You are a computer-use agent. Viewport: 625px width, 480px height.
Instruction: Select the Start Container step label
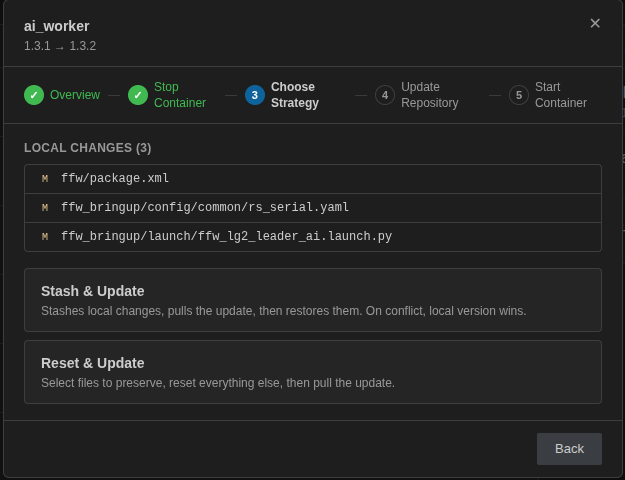[561, 95]
